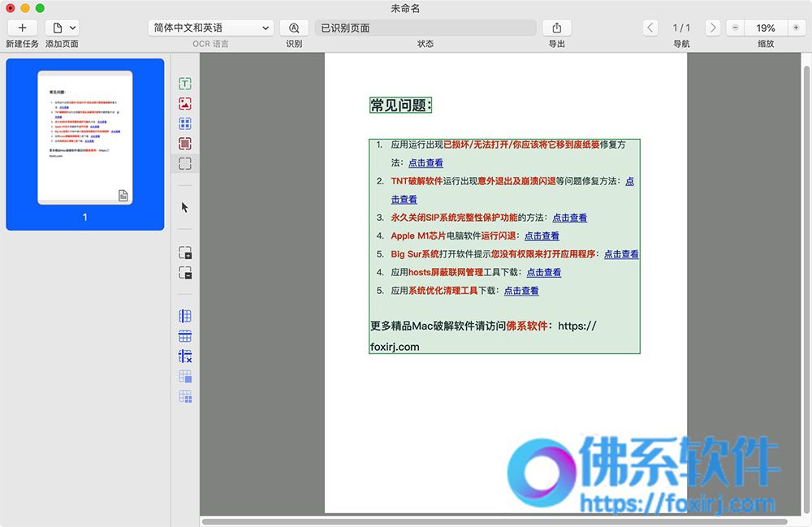
Task: Select the picture area tool
Action: point(185,104)
